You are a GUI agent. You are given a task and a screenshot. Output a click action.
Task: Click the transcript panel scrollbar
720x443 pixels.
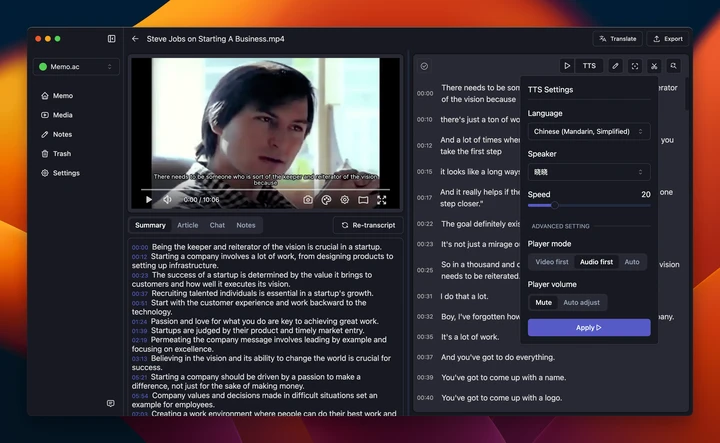coord(686,94)
